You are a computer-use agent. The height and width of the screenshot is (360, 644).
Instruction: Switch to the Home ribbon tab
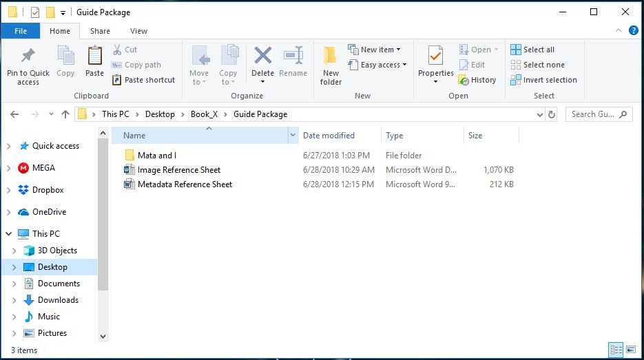click(60, 31)
